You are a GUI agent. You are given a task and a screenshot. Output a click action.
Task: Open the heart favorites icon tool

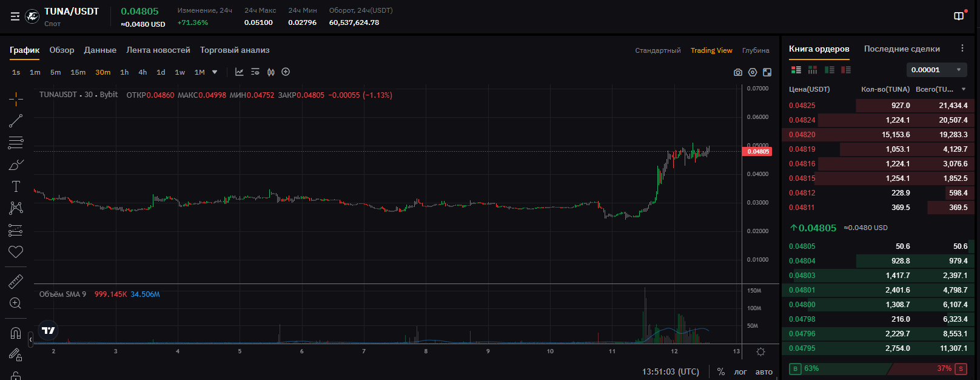(x=16, y=252)
